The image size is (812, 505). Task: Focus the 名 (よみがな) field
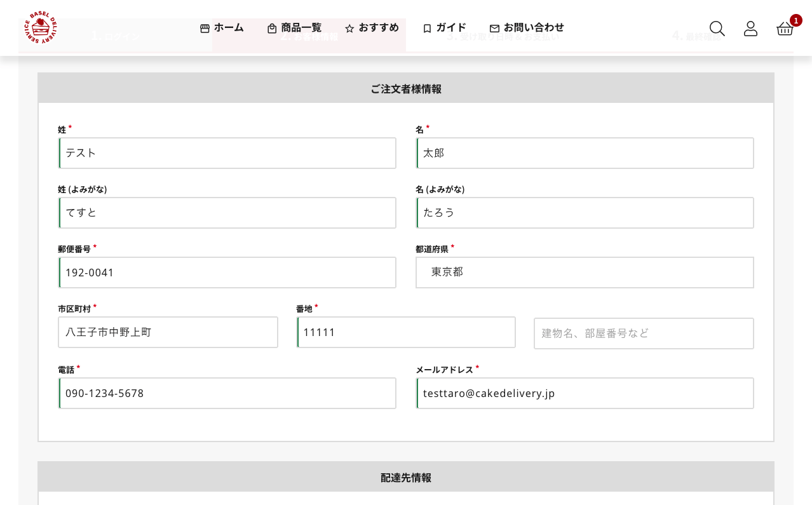click(x=585, y=213)
